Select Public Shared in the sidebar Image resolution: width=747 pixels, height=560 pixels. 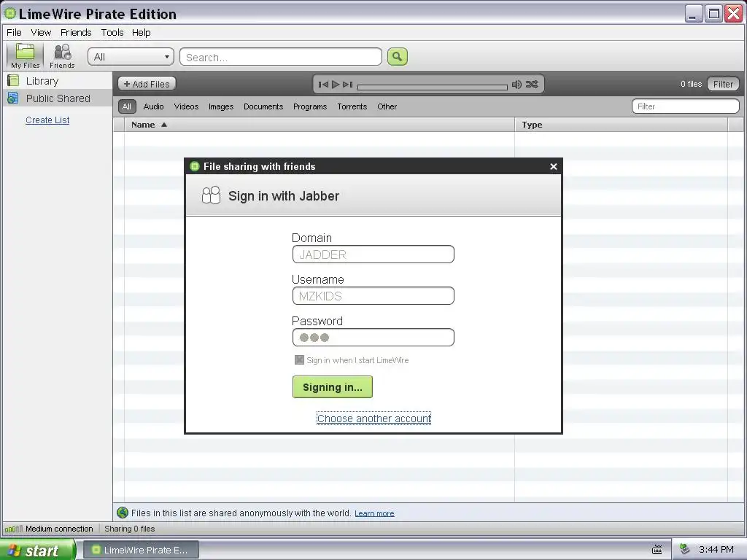click(58, 98)
